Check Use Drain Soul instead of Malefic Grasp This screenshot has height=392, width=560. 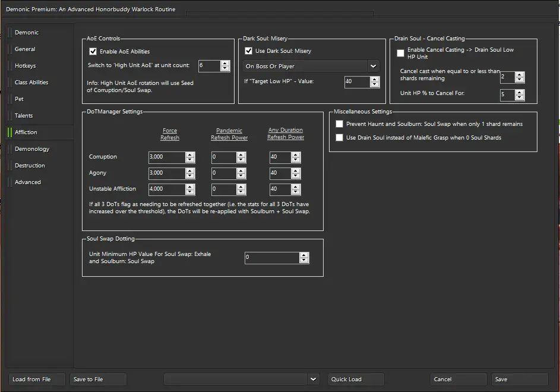coord(339,137)
